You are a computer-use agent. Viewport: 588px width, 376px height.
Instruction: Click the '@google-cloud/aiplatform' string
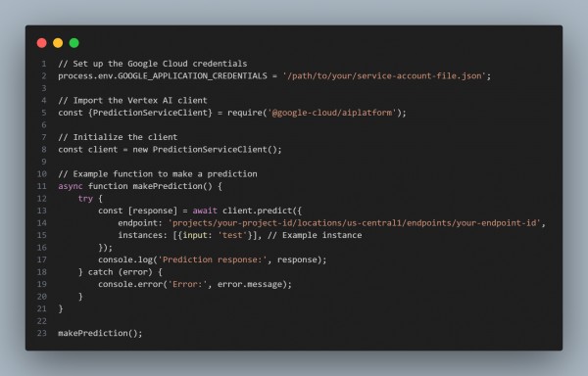(x=332, y=113)
